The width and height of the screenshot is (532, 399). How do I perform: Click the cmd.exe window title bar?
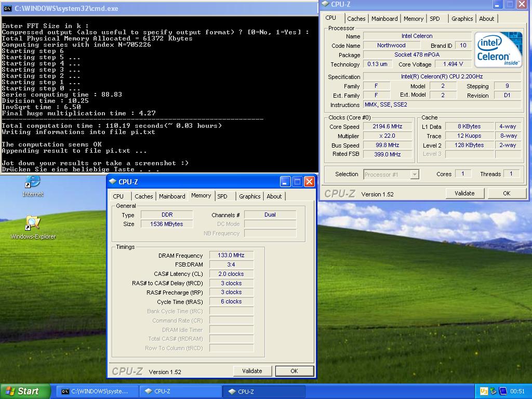[159, 8]
